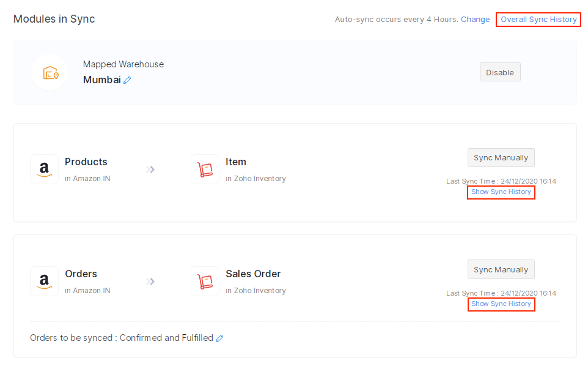Click the Amazon logo beside Orders

point(44,281)
